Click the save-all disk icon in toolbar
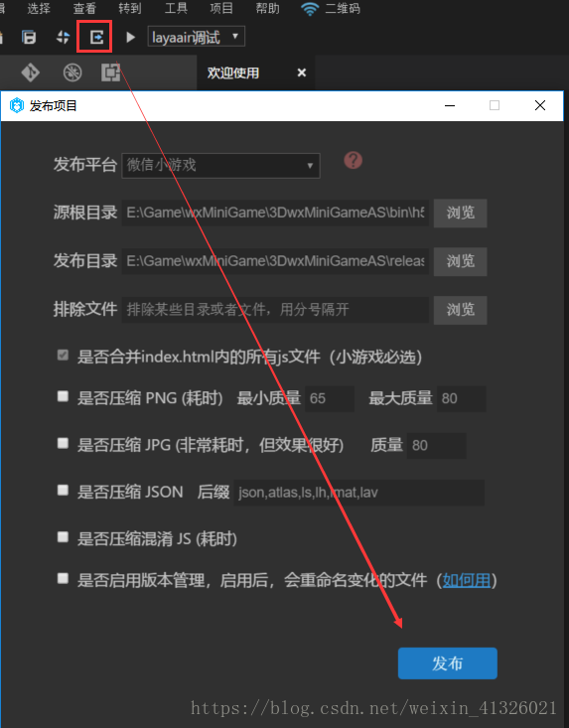This screenshot has width=569, height=728. pos(29,37)
